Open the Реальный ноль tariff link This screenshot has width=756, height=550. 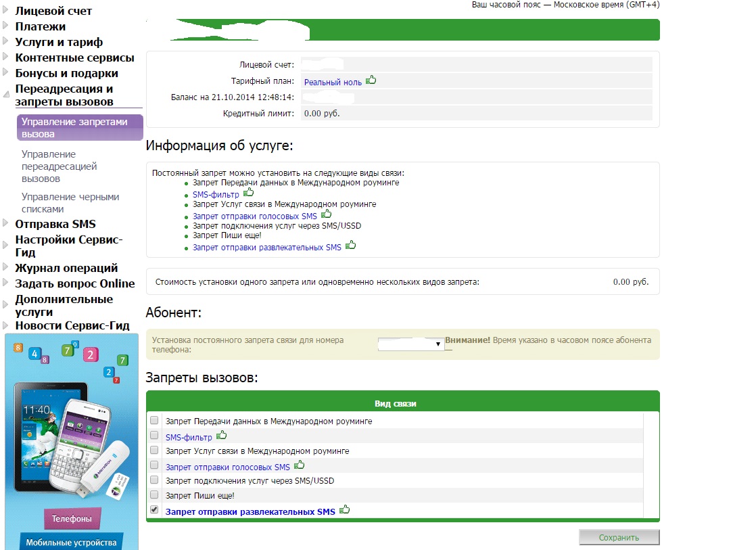point(333,82)
